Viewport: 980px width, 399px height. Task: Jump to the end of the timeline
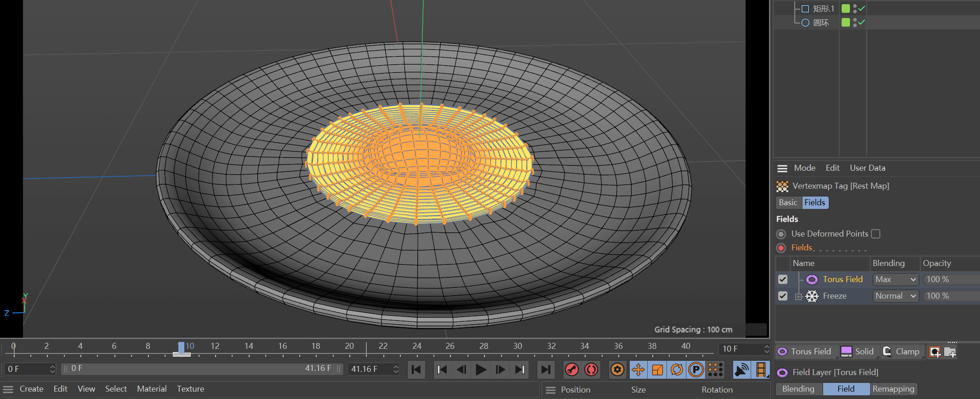point(546,370)
